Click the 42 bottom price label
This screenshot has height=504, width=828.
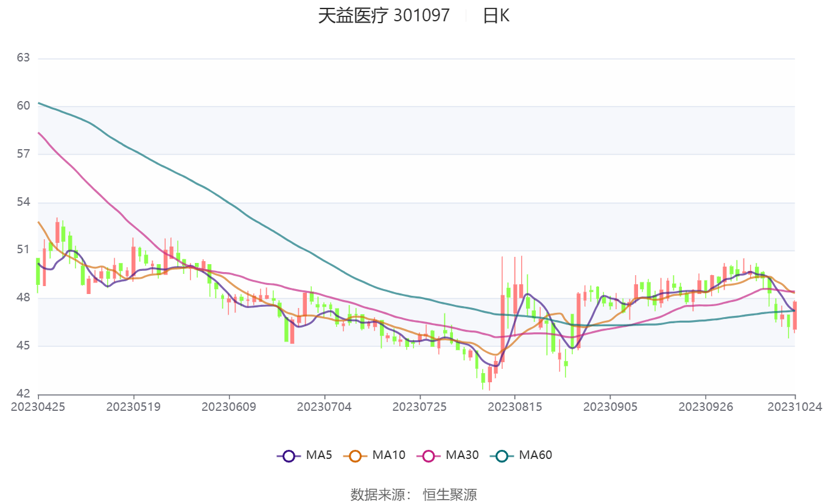(23, 394)
